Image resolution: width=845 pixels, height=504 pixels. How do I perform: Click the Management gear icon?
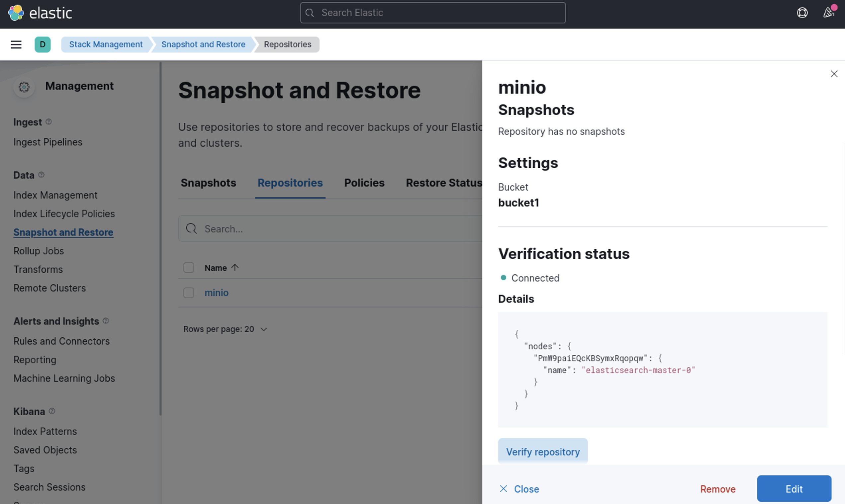click(24, 87)
